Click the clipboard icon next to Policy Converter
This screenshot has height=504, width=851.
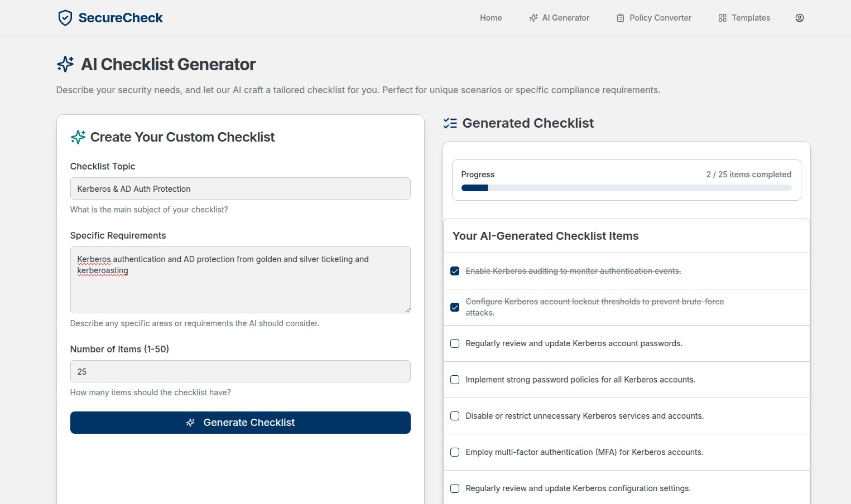tap(619, 17)
